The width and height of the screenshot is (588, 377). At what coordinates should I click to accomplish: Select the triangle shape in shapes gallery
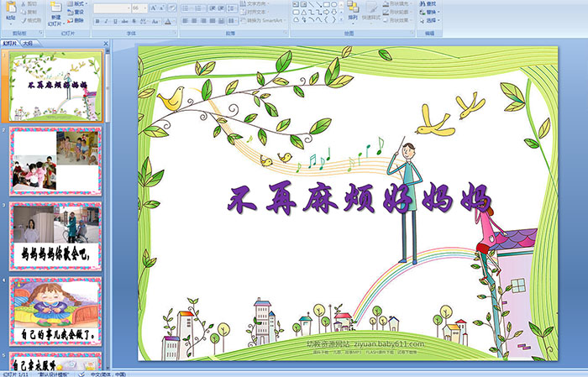(x=304, y=12)
